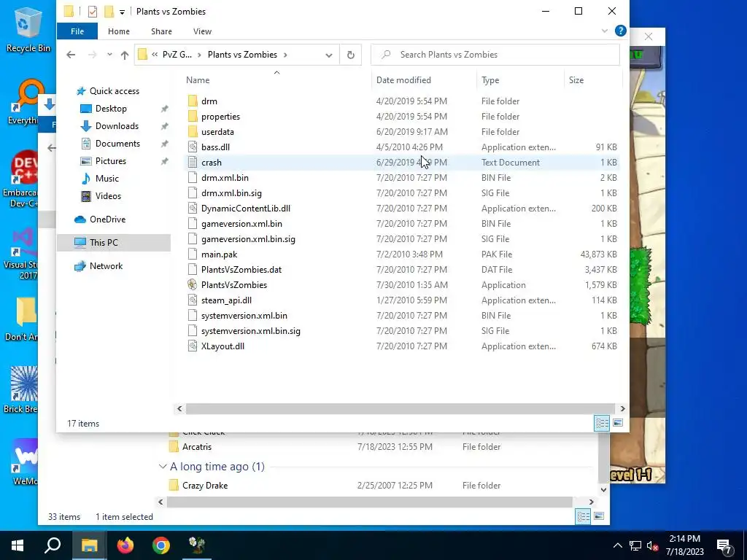The height and width of the screenshot is (560, 747).
Task: Select This PC in navigation pane
Action: point(104,243)
